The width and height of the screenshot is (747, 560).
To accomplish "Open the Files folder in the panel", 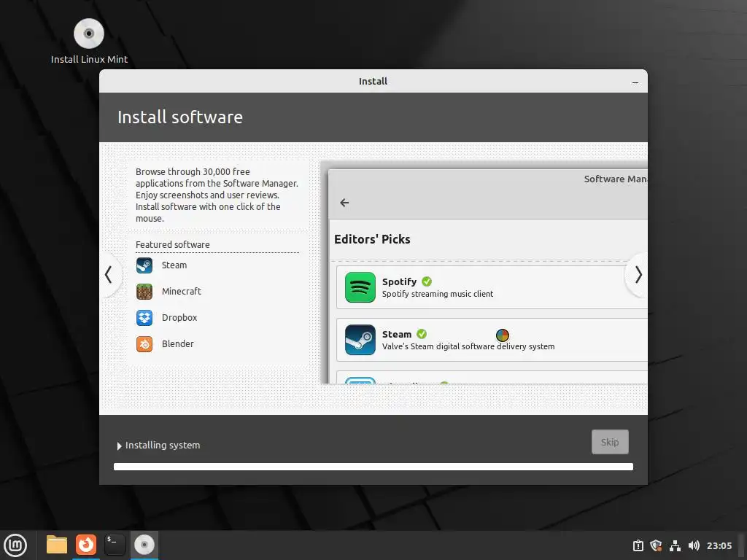I will (57, 545).
